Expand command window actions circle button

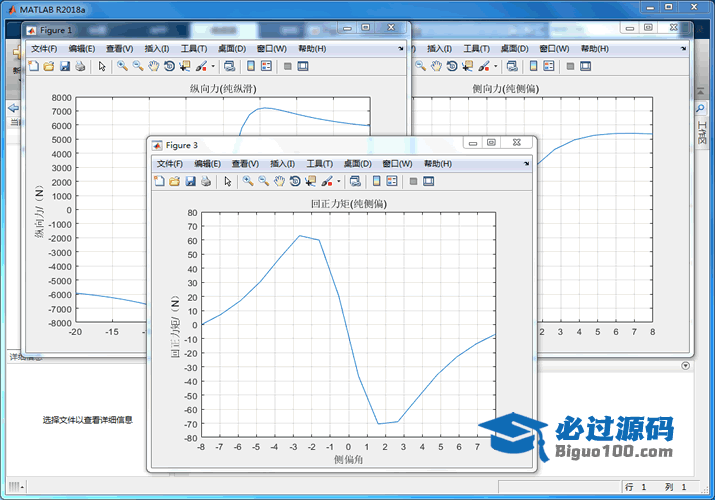(685, 366)
